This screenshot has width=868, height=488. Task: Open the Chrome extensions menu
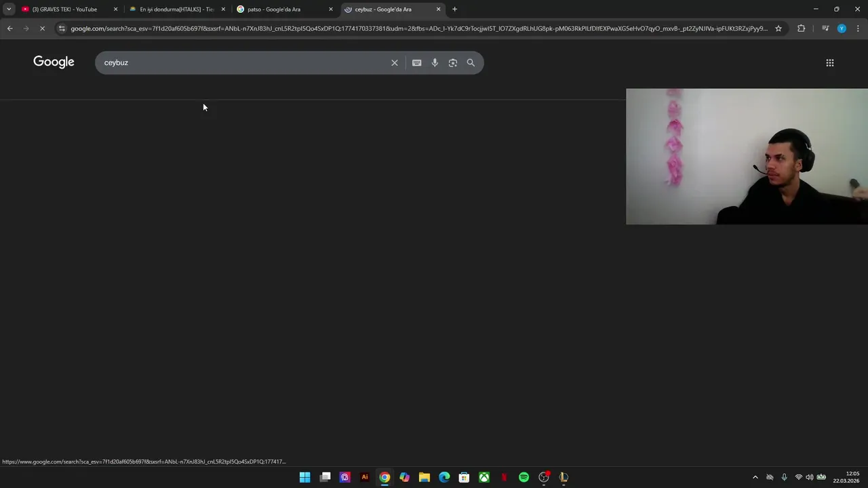pyautogui.click(x=801, y=28)
